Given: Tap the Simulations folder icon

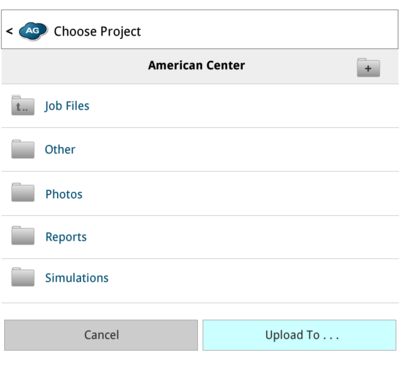Looking at the screenshot, I should coord(23,277).
